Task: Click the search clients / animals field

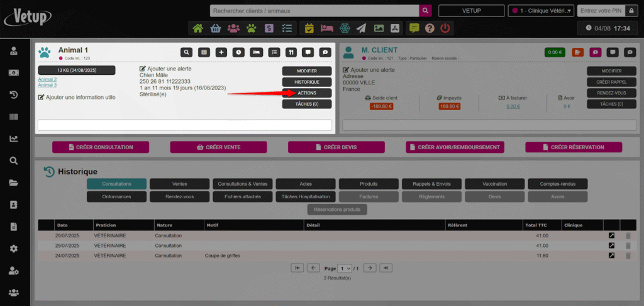Action: pos(314,11)
